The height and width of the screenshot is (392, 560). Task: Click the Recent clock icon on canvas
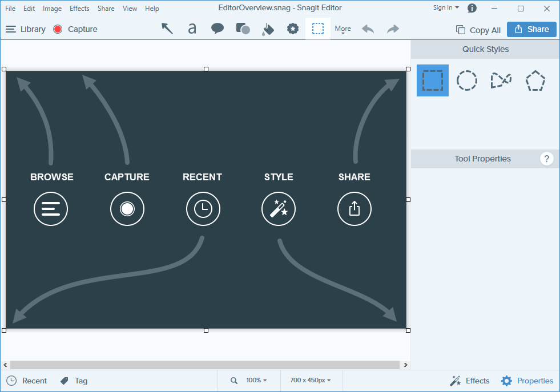(x=203, y=209)
